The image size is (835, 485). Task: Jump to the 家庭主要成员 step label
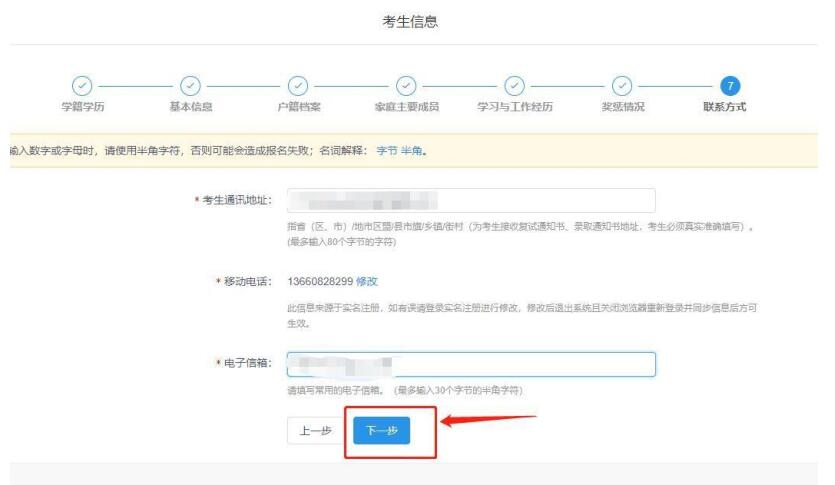click(406, 107)
